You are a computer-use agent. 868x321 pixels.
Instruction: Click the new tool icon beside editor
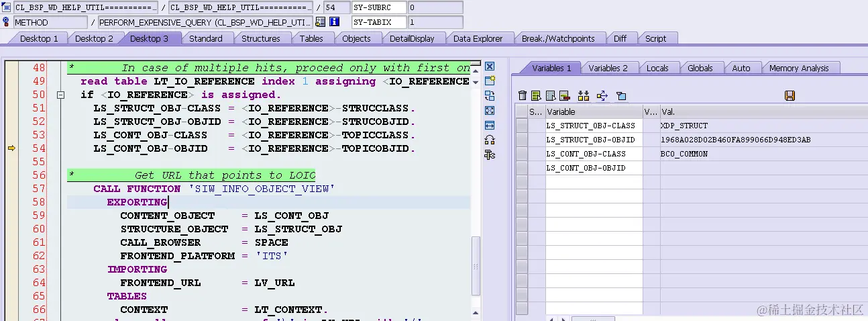tap(490, 81)
